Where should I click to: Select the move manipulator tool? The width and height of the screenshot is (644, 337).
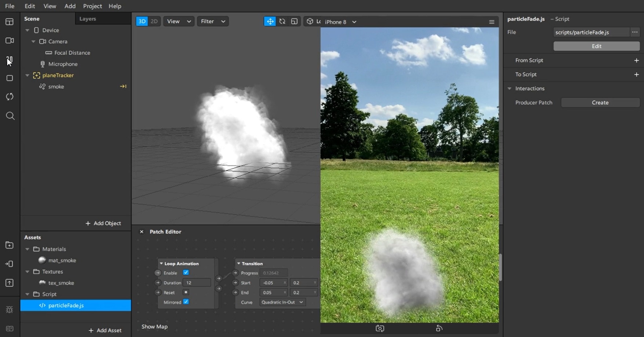tap(270, 21)
